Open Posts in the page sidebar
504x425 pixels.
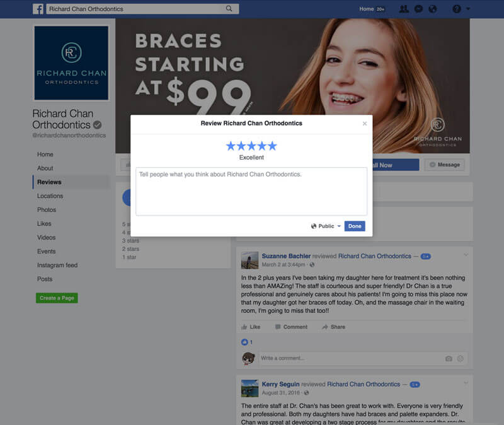pos(45,279)
